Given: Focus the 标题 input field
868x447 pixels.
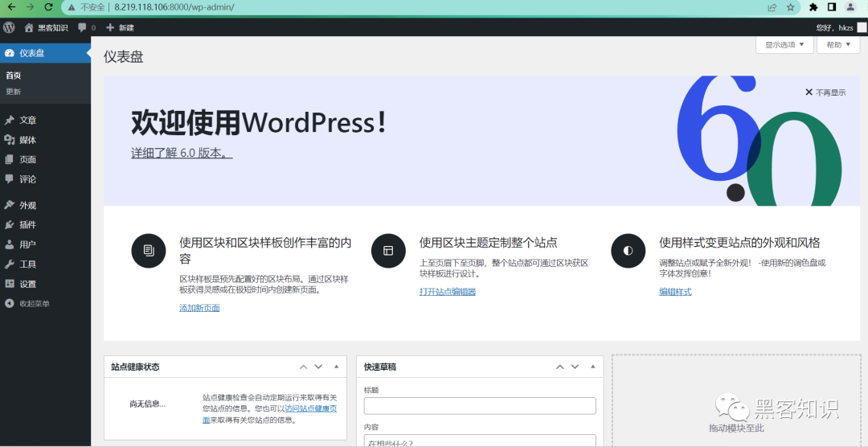Looking at the screenshot, I should click(x=480, y=405).
